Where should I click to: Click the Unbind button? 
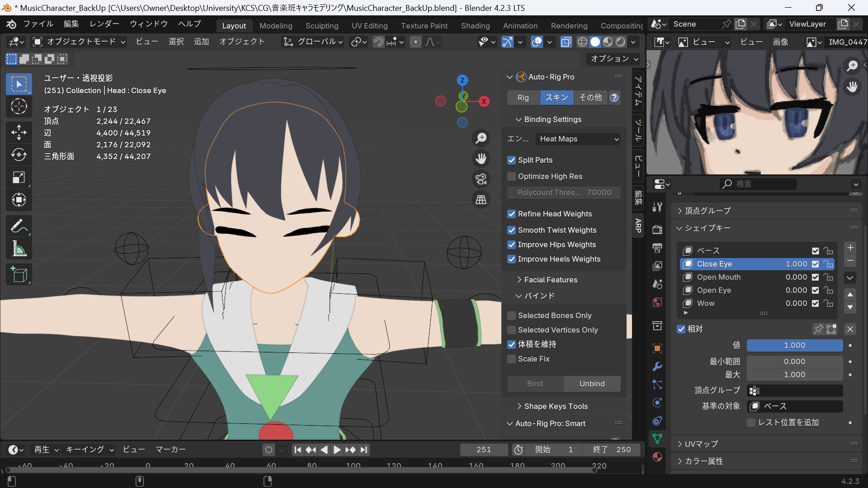click(x=592, y=384)
